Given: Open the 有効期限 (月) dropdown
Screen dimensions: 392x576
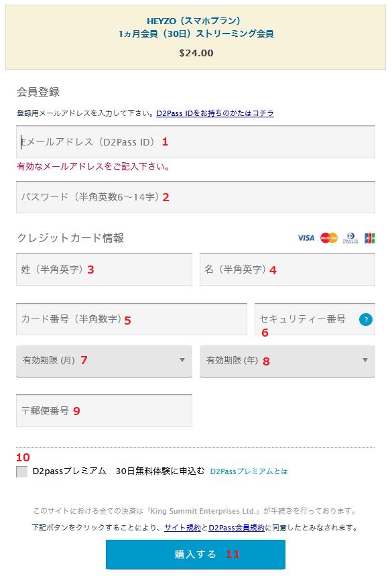Looking at the screenshot, I should coord(104,361).
